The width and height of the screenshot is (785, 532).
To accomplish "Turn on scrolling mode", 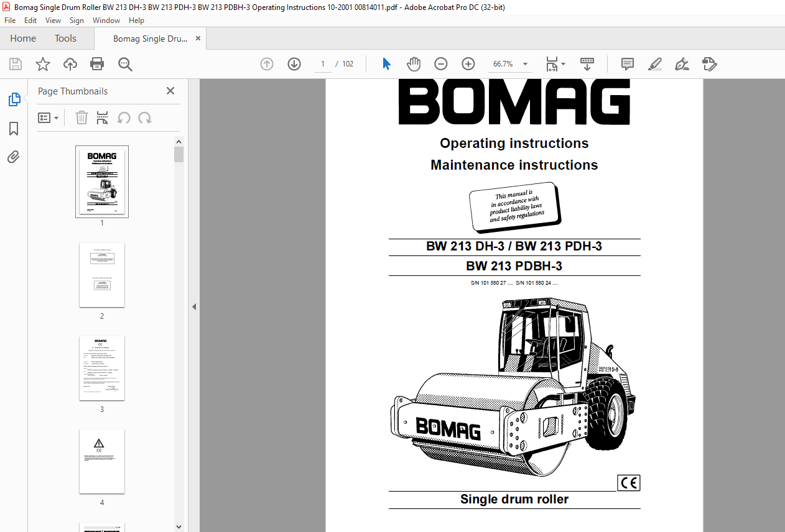I will [587, 64].
